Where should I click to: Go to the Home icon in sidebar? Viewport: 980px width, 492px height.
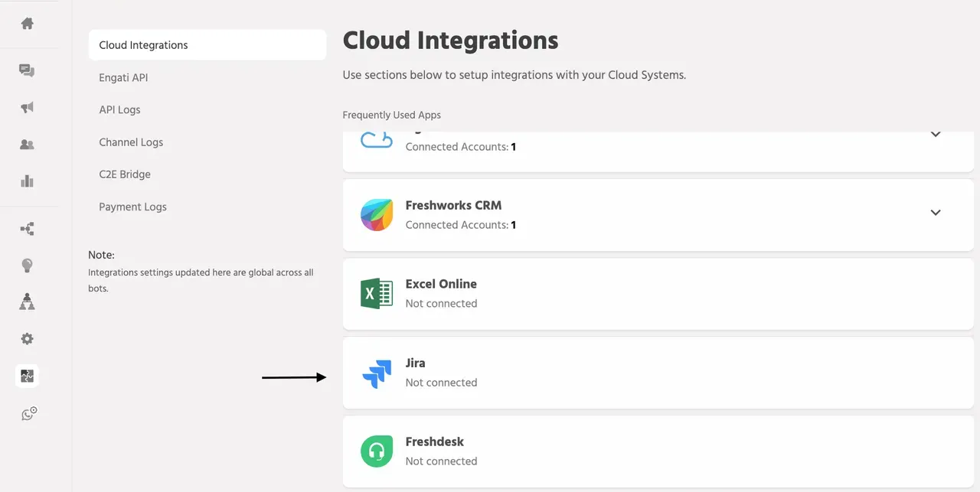click(27, 24)
